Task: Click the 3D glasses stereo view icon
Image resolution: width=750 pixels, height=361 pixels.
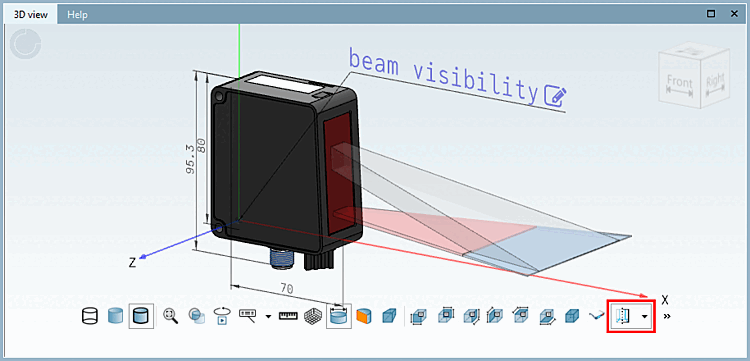Action: click(596, 316)
